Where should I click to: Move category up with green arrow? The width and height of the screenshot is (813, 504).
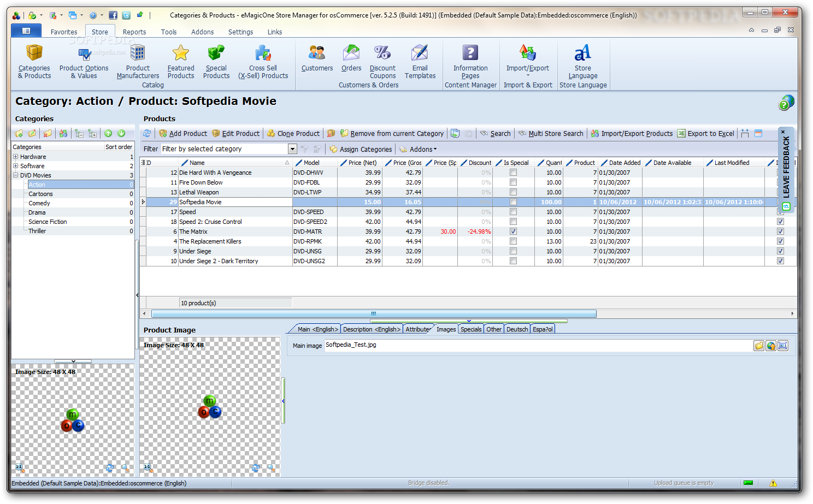(108, 133)
